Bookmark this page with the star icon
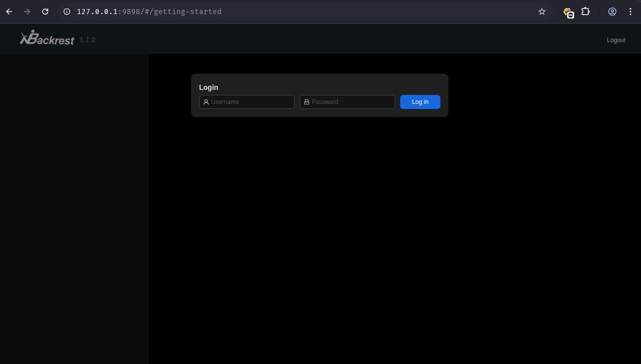641x364 pixels. (541, 12)
